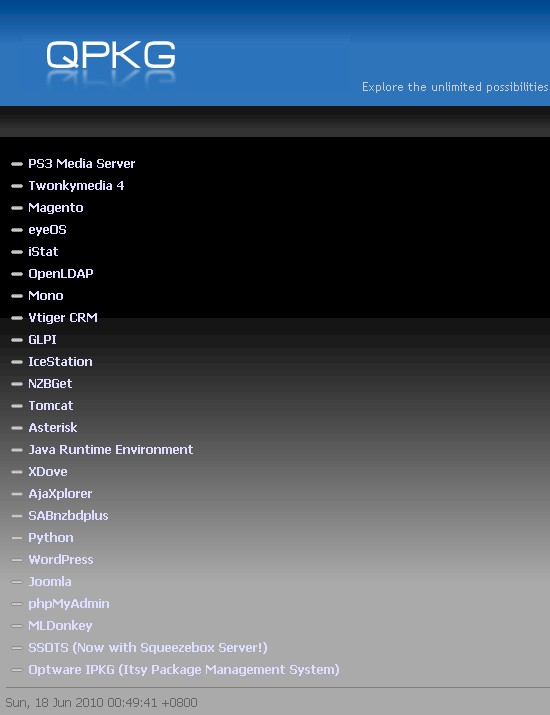Viewport: 550px width, 715px height.
Task: Click the iStat package link
Action: click(43, 252)
